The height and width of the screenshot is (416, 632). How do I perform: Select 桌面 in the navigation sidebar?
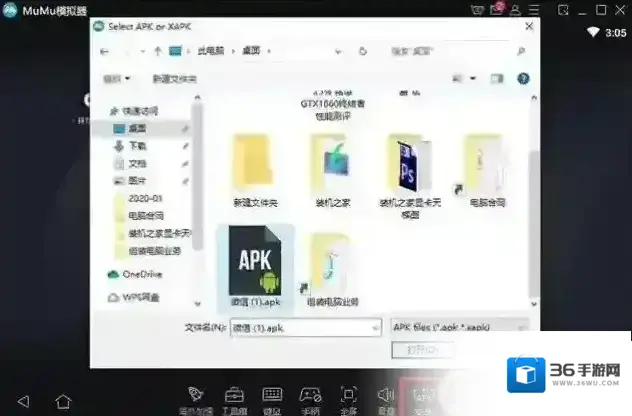pos(137,129)
